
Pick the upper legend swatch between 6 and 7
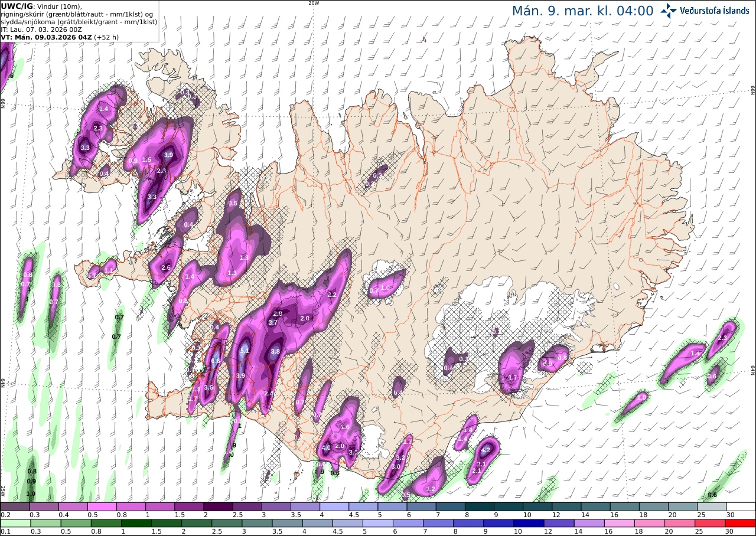tap(421, 506)
